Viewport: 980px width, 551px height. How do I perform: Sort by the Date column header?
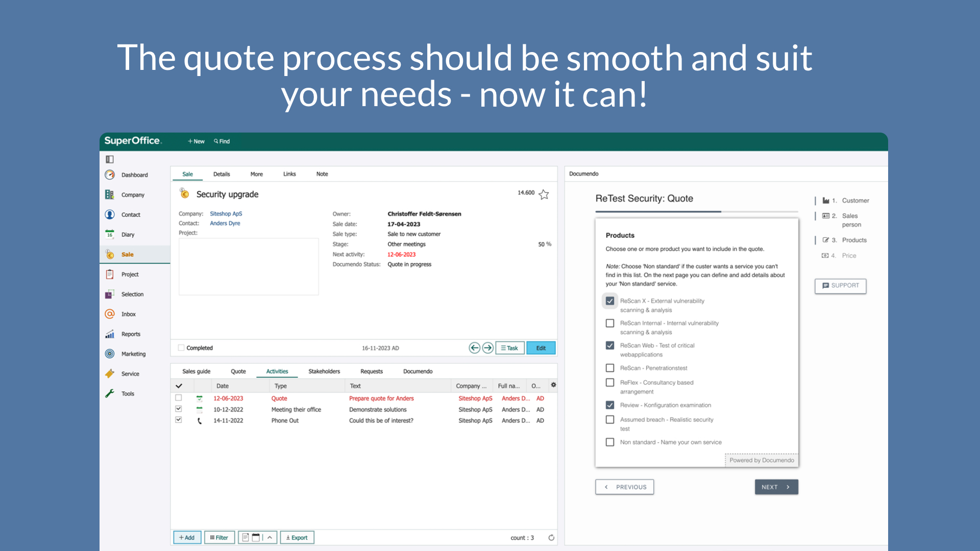pyautogui.click(x=223, y=386)
